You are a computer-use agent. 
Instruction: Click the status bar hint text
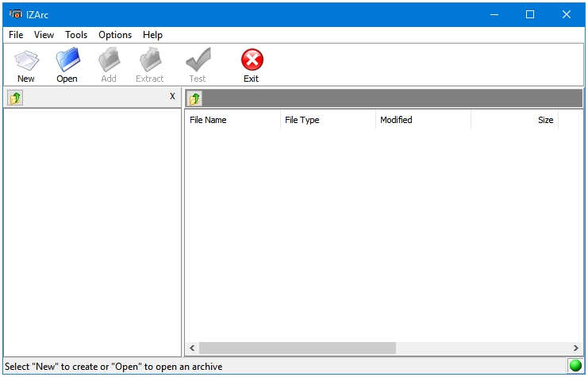click(113, 367)
